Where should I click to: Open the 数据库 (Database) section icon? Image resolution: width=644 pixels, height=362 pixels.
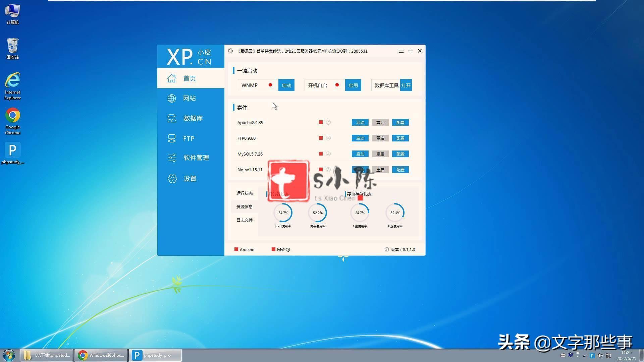[x=172, y=118]
